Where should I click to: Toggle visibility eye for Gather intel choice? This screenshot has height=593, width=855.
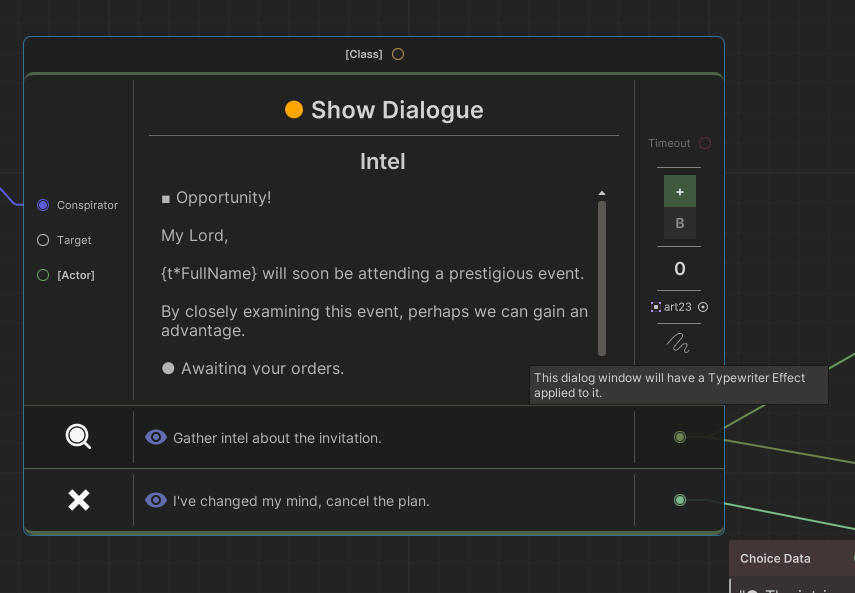(x=156, y=437)
